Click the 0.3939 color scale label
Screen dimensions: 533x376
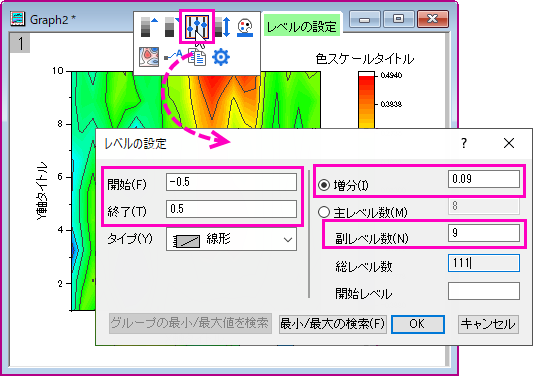coord(391,104)
